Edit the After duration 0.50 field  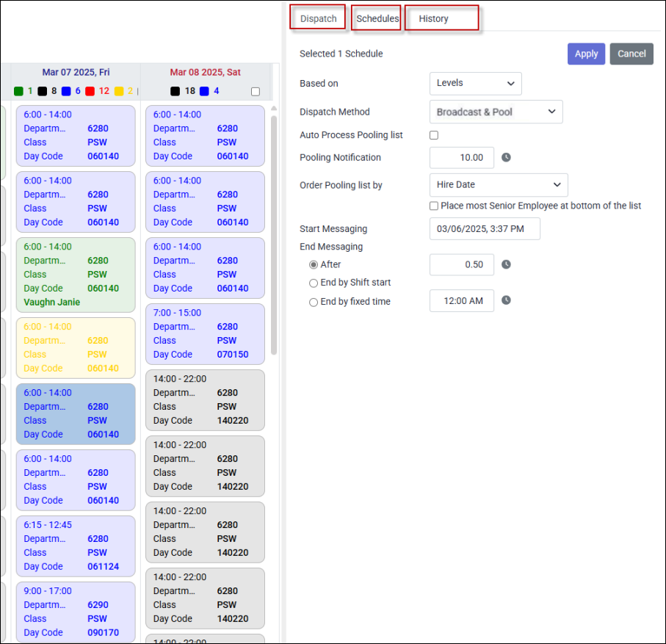point(462,264)
